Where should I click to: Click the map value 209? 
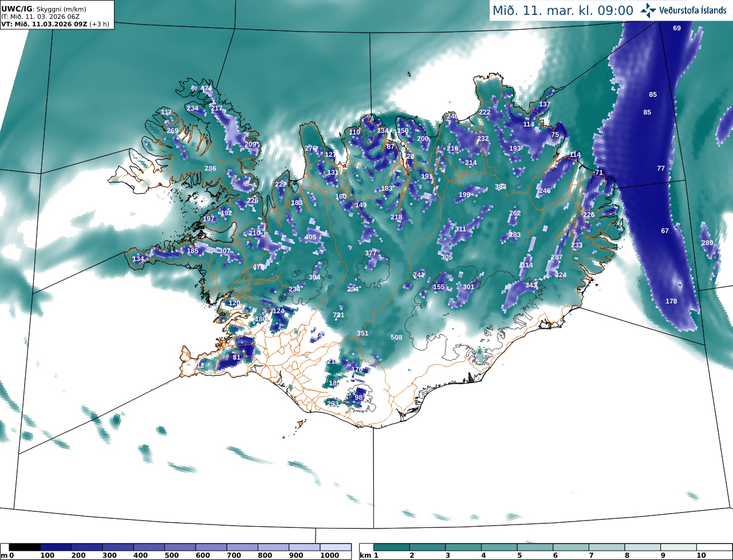click(x=251, y=144)
